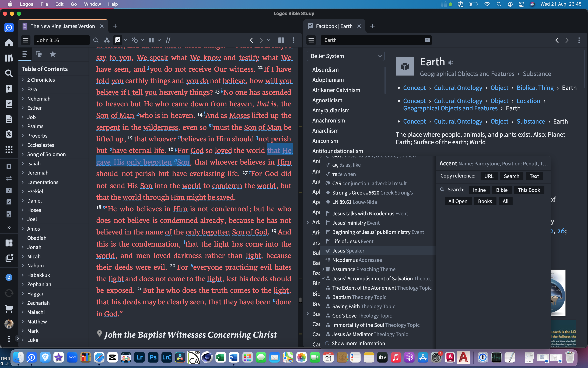Open the Belief System dropdown
This screenshot has width=588, height=368.
[x=345, y=56]
